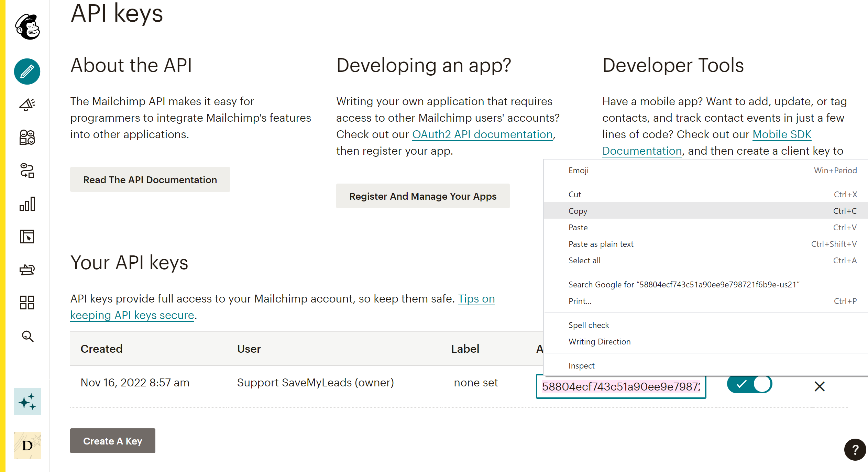
Task: Toggle the API key status switch
Action: pos(749,384)
